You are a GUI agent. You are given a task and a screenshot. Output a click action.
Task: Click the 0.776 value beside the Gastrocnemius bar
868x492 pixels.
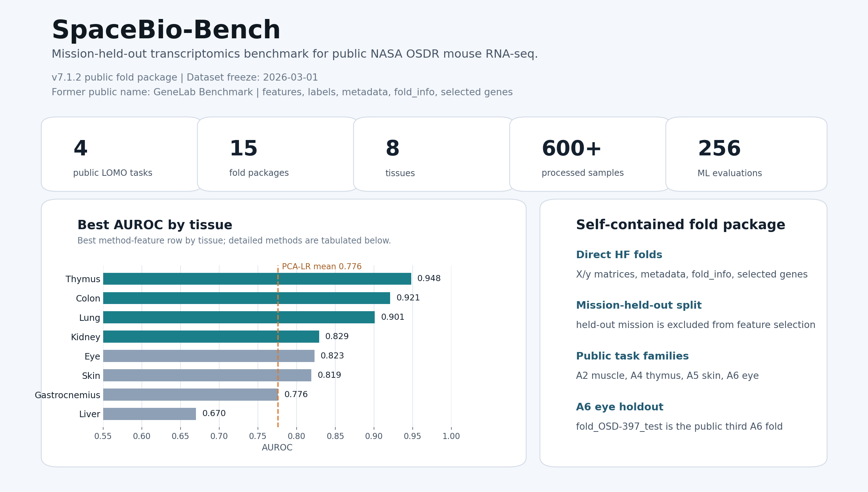296,395
